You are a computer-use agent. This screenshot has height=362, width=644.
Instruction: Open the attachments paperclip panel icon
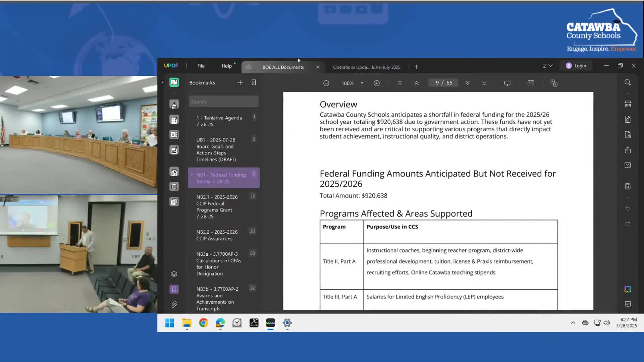(174, 304)
